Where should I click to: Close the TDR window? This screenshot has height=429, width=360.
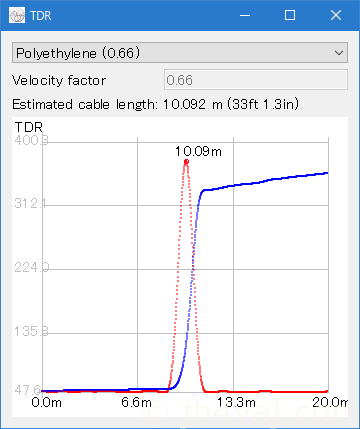coord(336,15)
